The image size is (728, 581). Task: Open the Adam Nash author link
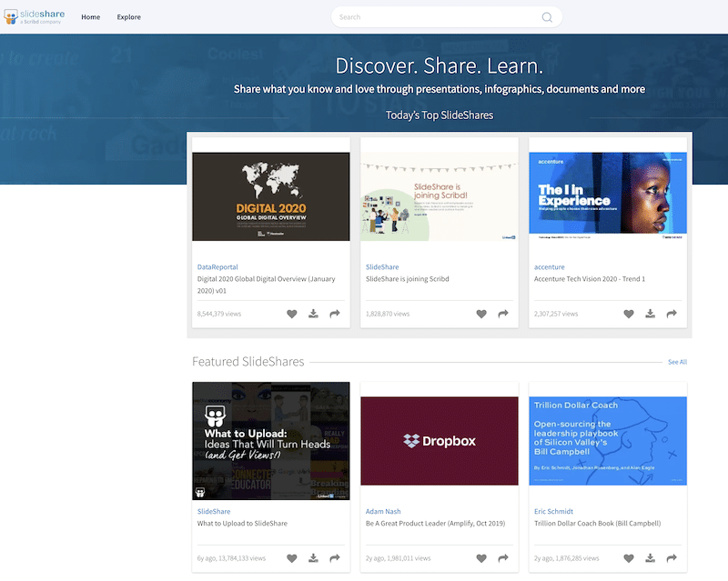coord(383,511)
